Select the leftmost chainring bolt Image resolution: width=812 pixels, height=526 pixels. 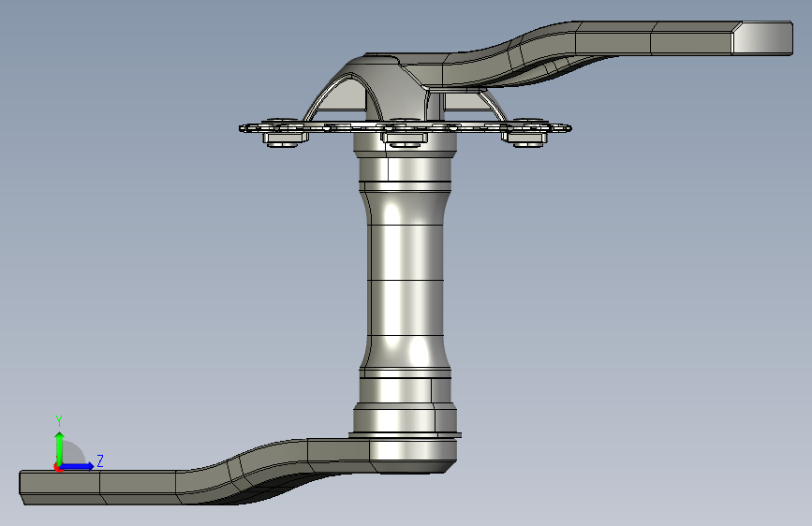(x=283, y=139)
